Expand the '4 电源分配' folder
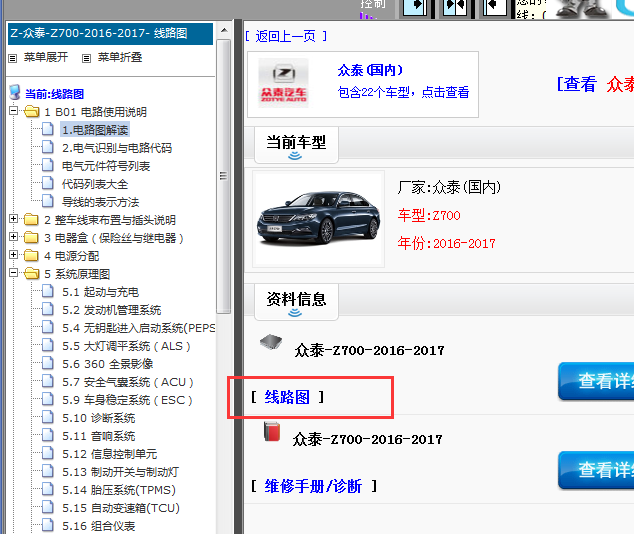Image resolution: width=634 pixels, height=534 pixels. tap(13, 255)
